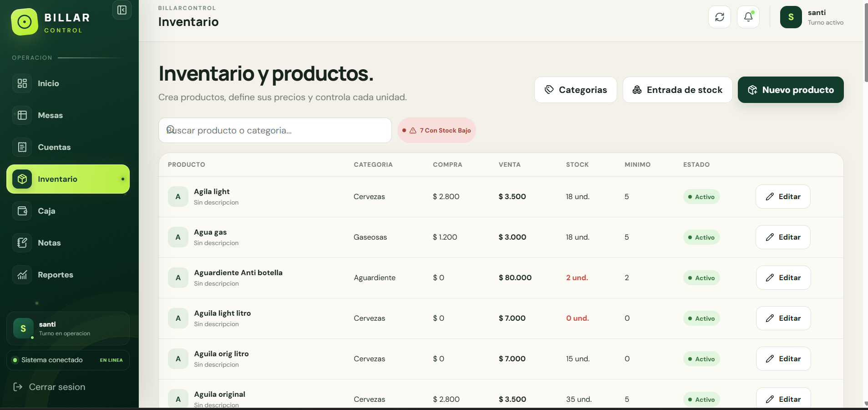Image resolution: width=868 pixels, height=410 pixels.
Task: Click the EN LINEA status label
Action: click(111, 360)
